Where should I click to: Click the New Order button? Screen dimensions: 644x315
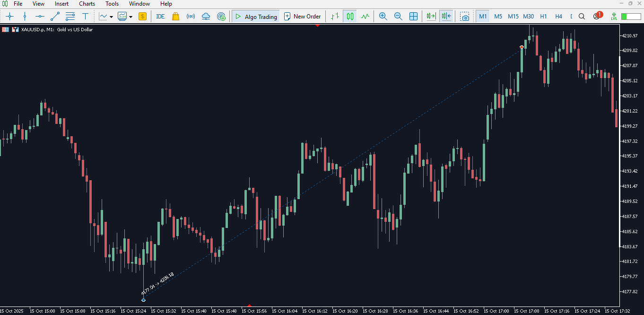point(302,17)
